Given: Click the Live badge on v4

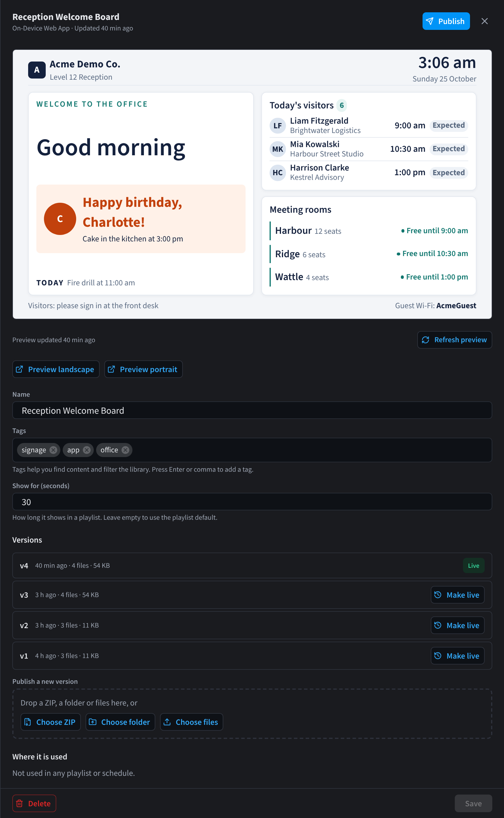Looking at the screenshot, I should tap(473, 565).
